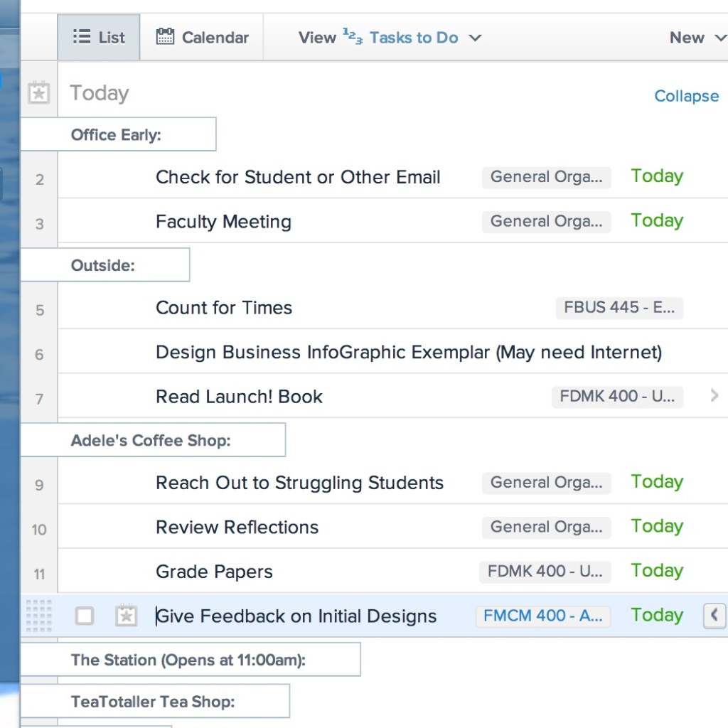
Task: Click the numbered Tasks to Do icon
Action: click(x=353, y=36)
